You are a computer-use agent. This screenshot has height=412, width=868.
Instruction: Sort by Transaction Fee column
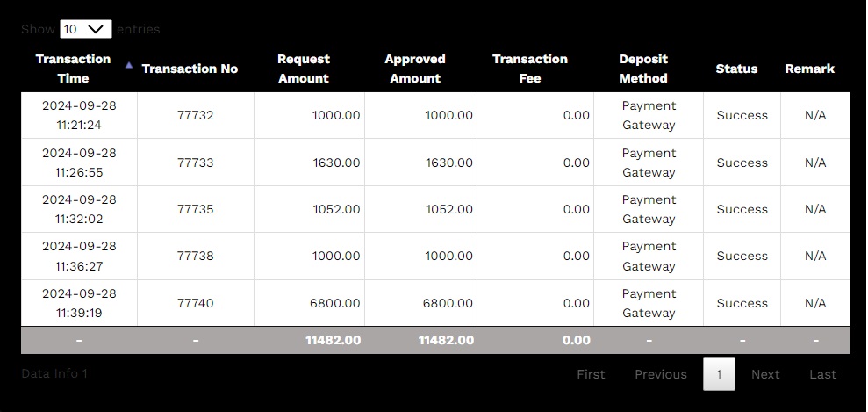tap(530, 69)
